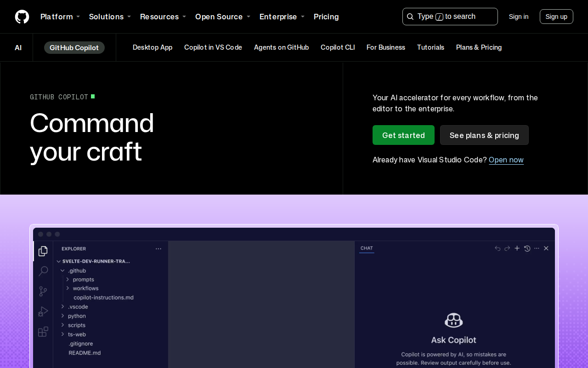Open the Source Control branch icon

(43, 291)
